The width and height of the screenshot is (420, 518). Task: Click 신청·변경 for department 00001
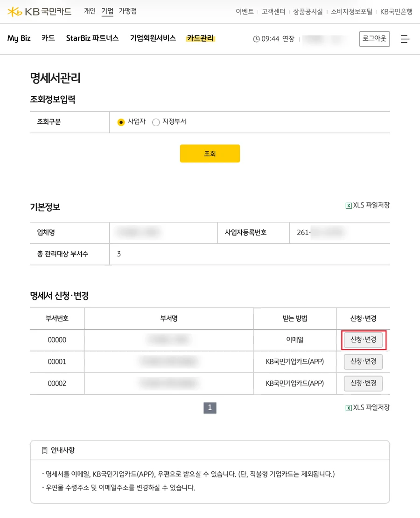(x=363, y=362)
